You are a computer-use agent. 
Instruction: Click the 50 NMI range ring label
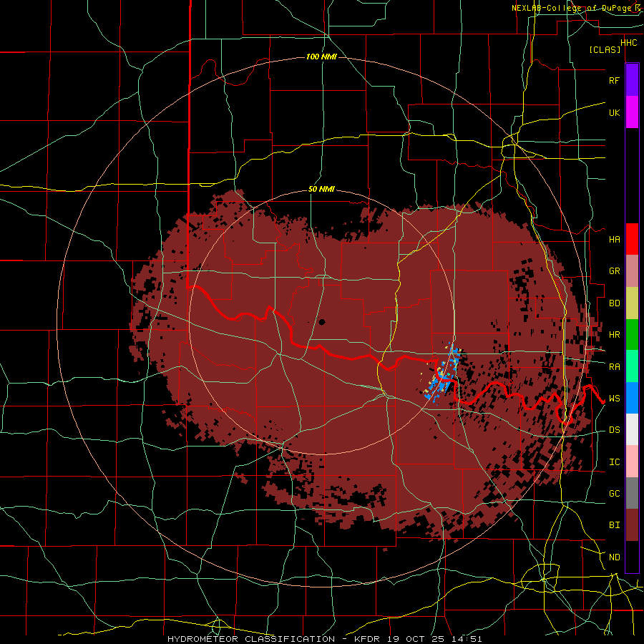tap(321, 190)
